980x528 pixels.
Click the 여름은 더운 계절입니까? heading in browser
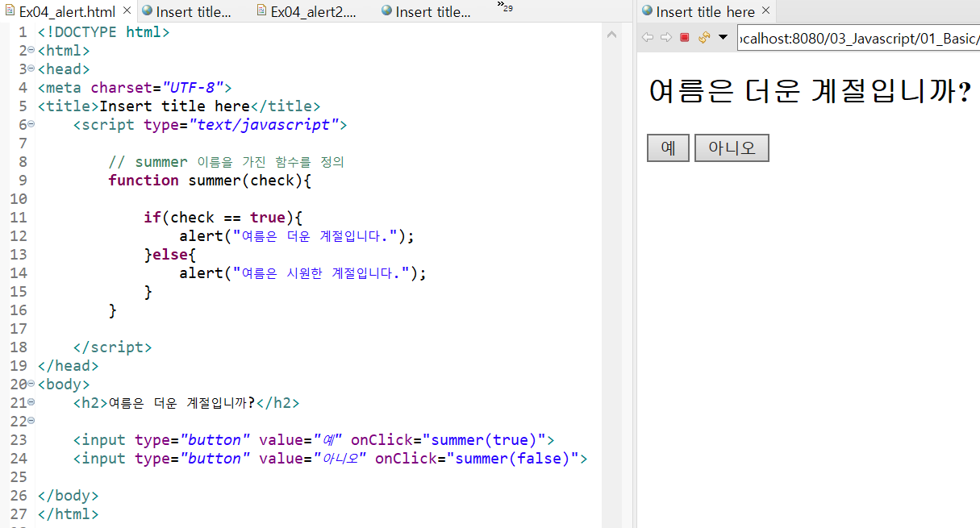[x=810, y=91]
